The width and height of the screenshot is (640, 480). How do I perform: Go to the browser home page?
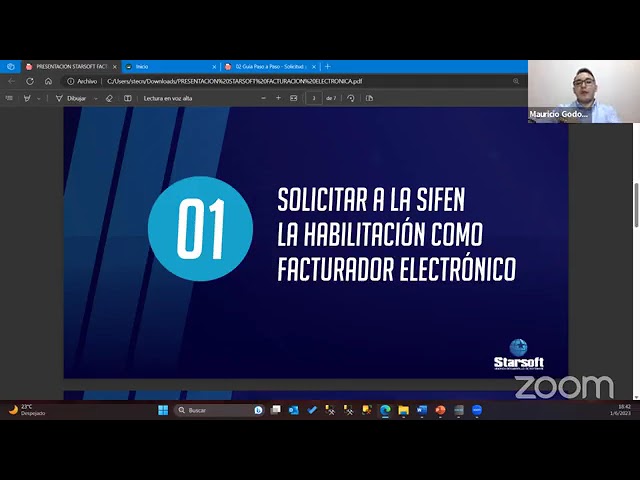pyautogui.click(x=48, y=81)
